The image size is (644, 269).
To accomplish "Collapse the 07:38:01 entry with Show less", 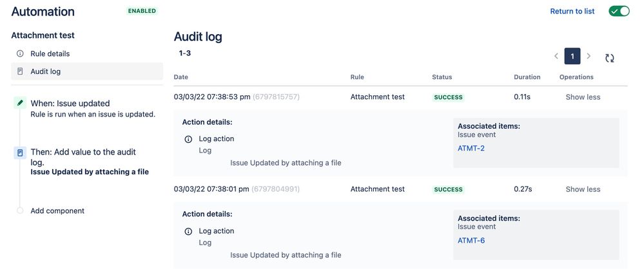I will click(583, 189).
